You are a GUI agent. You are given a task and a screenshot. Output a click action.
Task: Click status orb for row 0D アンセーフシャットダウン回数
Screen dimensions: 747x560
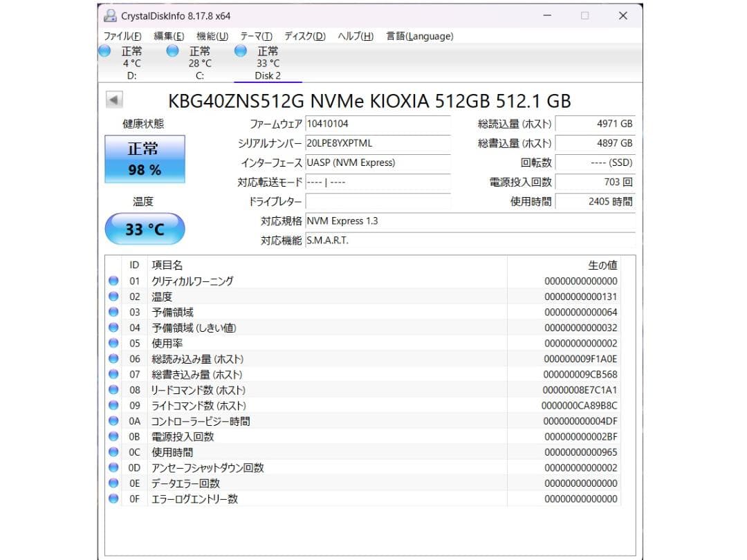coord(113,467)
